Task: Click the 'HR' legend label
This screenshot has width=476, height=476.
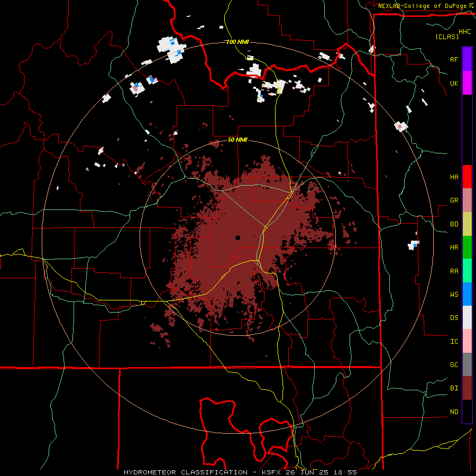Action: (x=454, y=248)
